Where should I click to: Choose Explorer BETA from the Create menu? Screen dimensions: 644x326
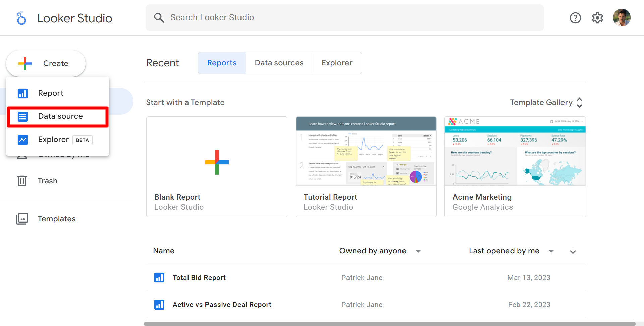[58, 140]
